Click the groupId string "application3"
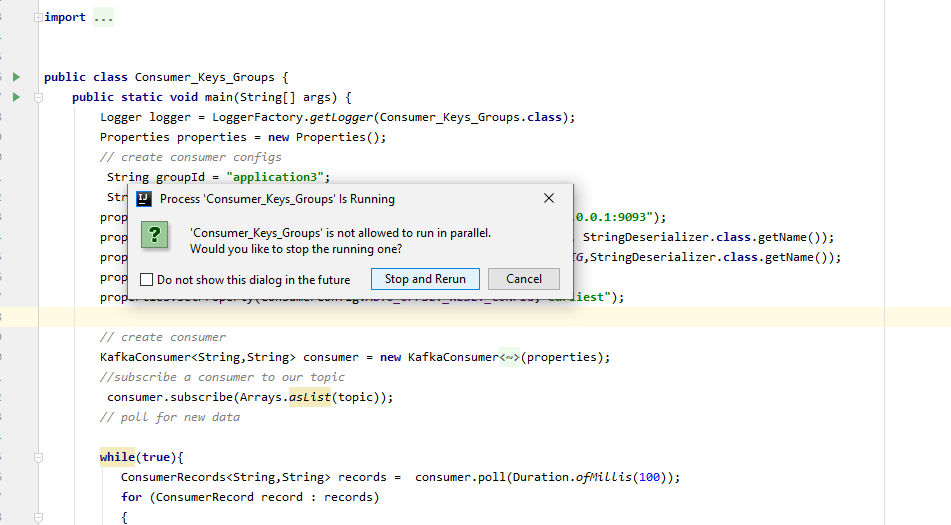The height and width of the screenshot is (525, 951). point(275,177)
